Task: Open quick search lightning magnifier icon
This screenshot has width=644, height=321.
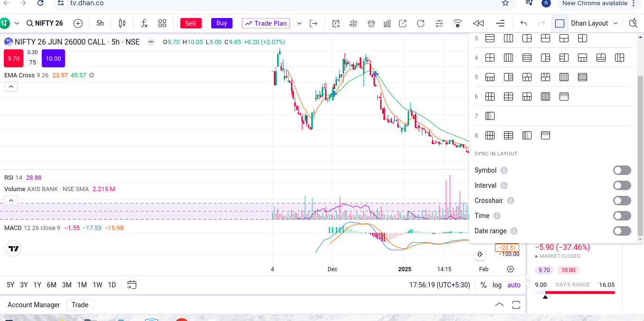Action: click(x=633, y=23)
